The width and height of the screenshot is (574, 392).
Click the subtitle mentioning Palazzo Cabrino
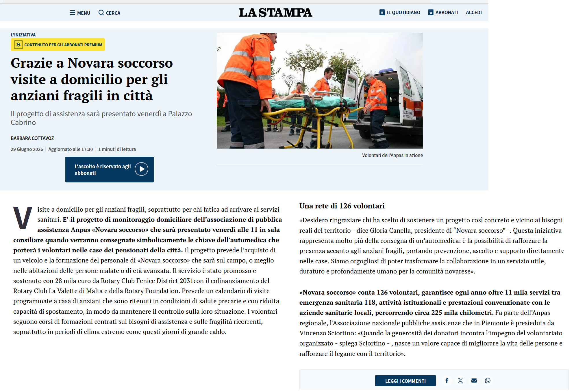click(x=101, y=118)
